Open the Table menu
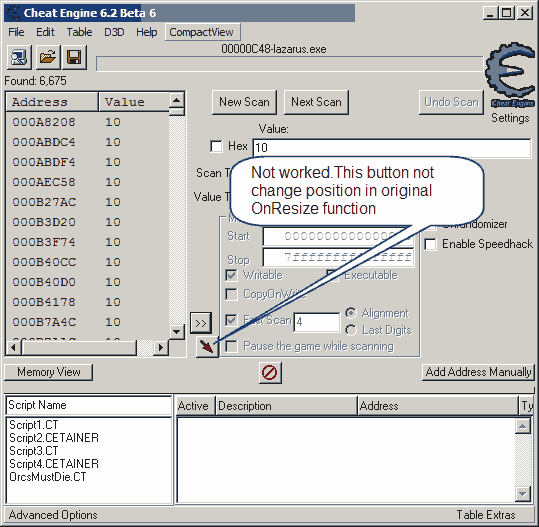The width and height of the screenshot is (539, 527). [x=79, y=32]
